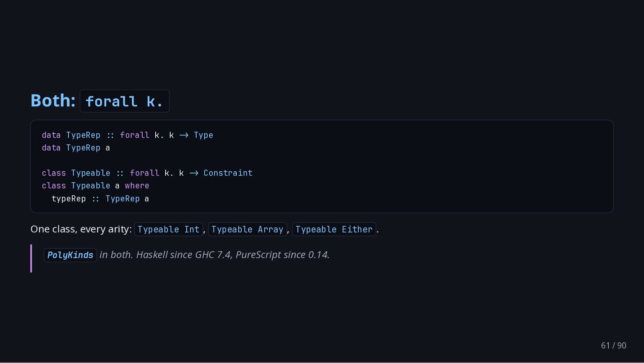
Task: Click the 'class Typeable a where' code line
Action: (96, 186)
